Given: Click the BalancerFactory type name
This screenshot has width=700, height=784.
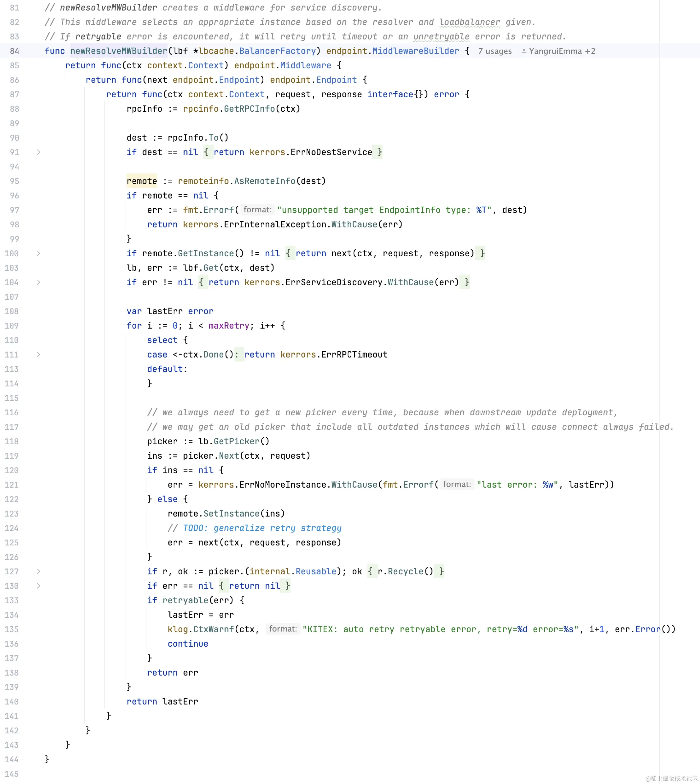Looking at the screenshot, I should (277, 51).
